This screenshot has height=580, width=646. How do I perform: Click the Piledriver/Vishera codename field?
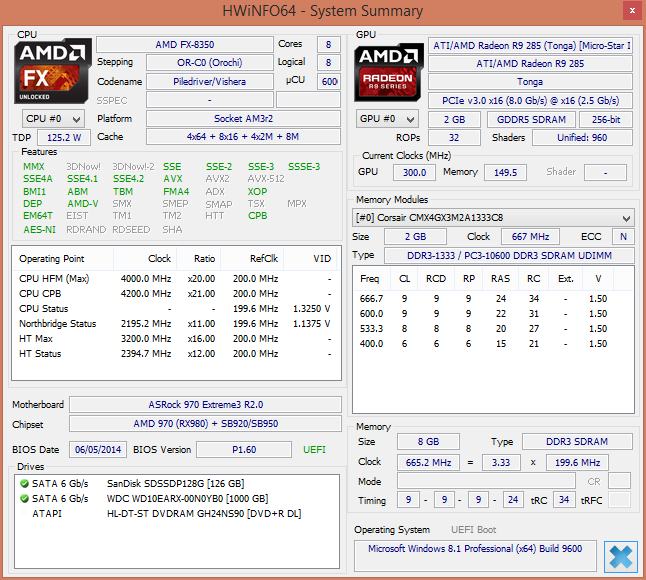click(210, 82)
